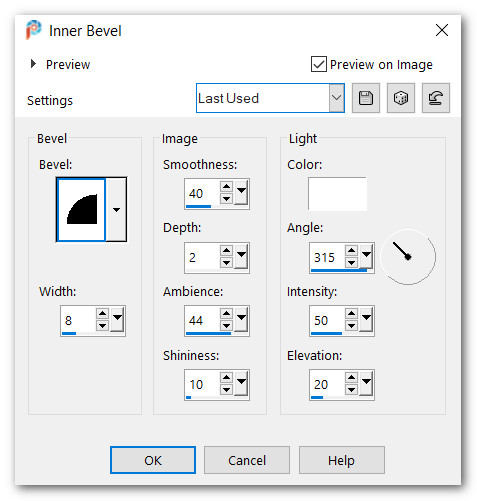Image resolution: width=477 pixels, height=501 pixels.
Task: Decrease Shininess with down arrow
Action: [226, 389]
